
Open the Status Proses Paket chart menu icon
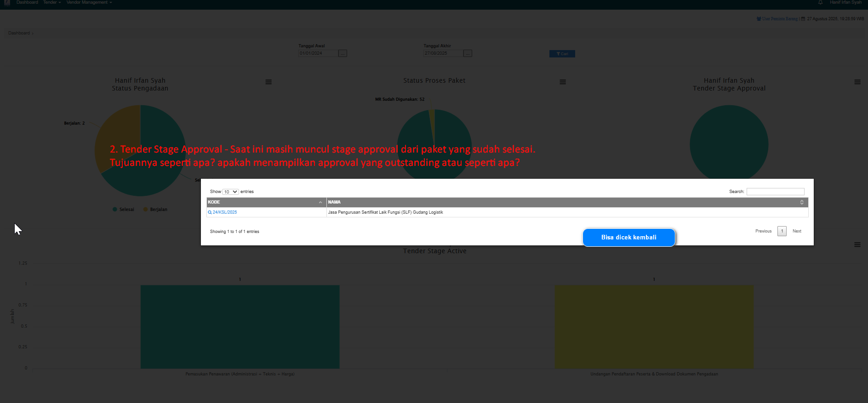(x=562, y=82)
